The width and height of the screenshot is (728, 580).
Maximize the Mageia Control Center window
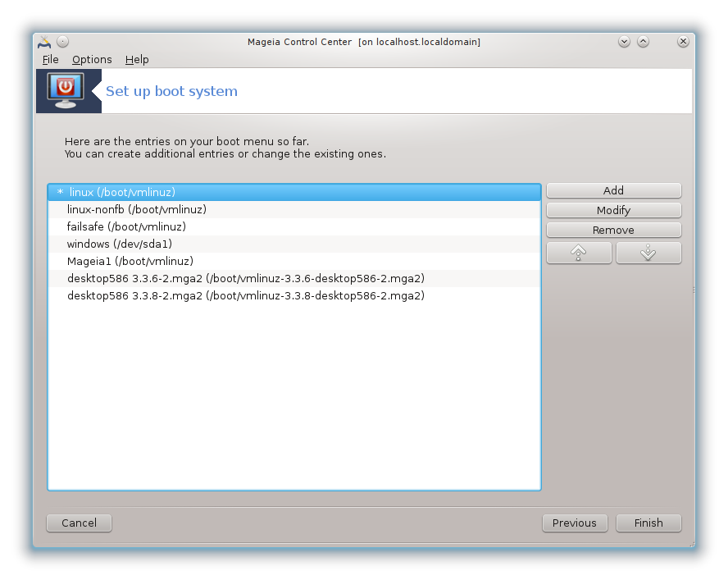(x=643, y=42)
